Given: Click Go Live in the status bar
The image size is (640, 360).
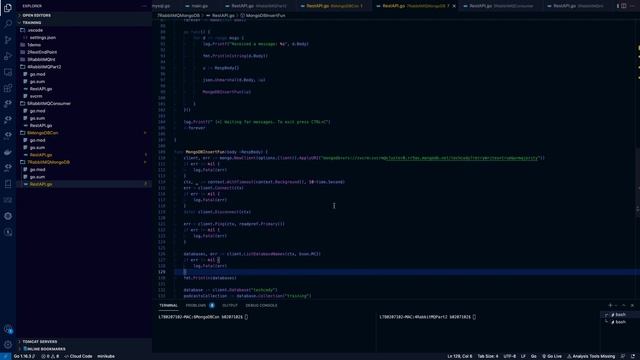Looking at the screenshot, I should [x=552, y=356].
